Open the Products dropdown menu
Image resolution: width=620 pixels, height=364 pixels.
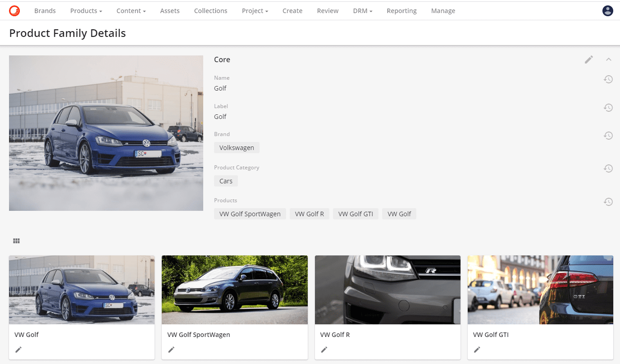pyautogui.click(x=86, y=11)
